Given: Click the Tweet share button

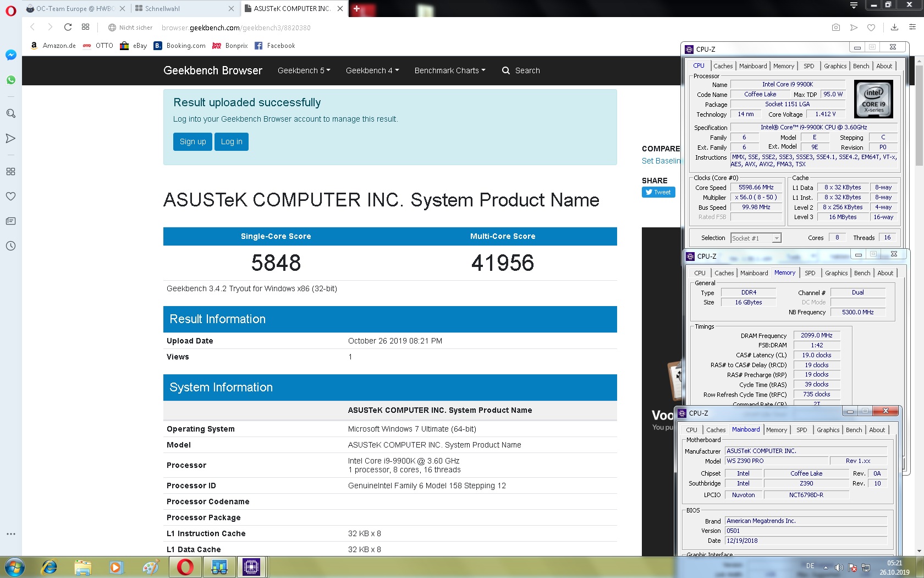Looking at the screenshot, I should [x=658, y=192].
